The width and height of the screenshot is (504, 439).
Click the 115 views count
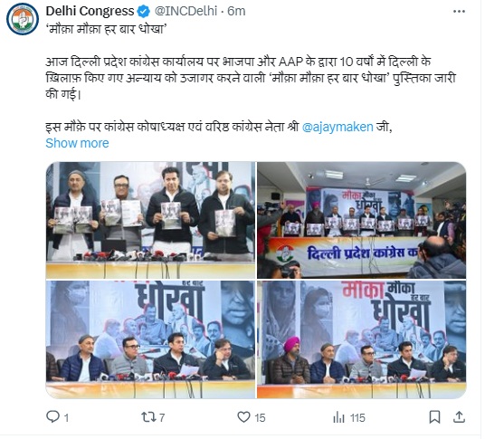tap(357, 418)
